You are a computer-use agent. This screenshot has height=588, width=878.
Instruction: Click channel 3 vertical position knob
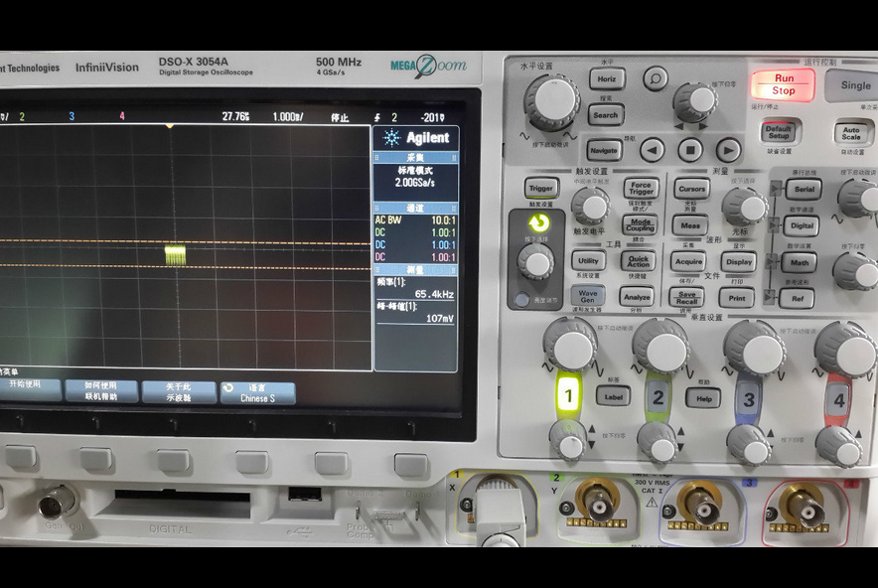(x=749, y=445)
